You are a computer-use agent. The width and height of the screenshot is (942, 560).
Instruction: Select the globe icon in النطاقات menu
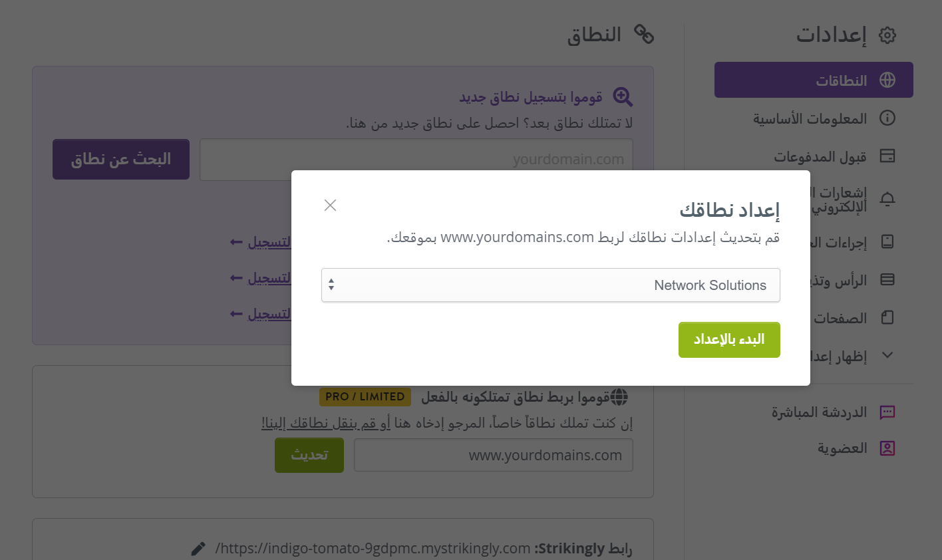pyautogui.click(x=887, y=80)
